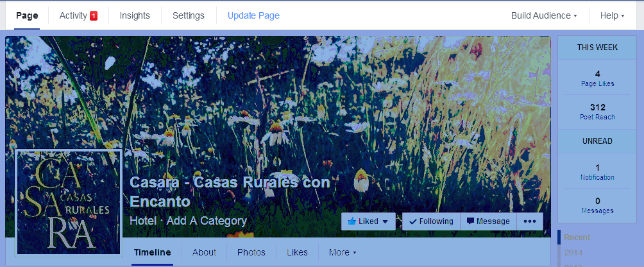Image resolution: width=644 pixels, height=267 pixels.
Task: Click the thumbs-up icon on Liked button
Action: point(352,221)
